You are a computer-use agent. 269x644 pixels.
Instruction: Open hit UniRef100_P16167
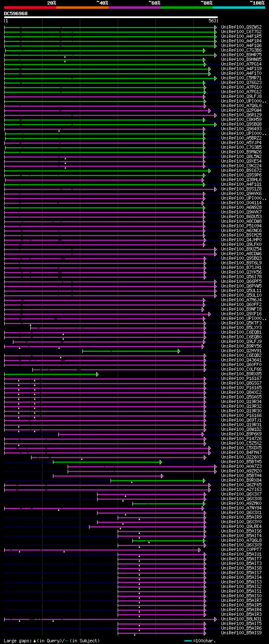pyautogui.click(x=241, y=378)
